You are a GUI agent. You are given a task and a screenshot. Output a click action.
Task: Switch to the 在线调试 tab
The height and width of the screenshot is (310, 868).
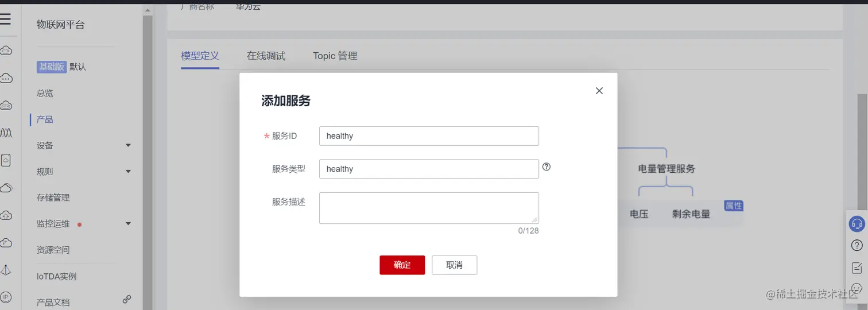click(266, 56)
